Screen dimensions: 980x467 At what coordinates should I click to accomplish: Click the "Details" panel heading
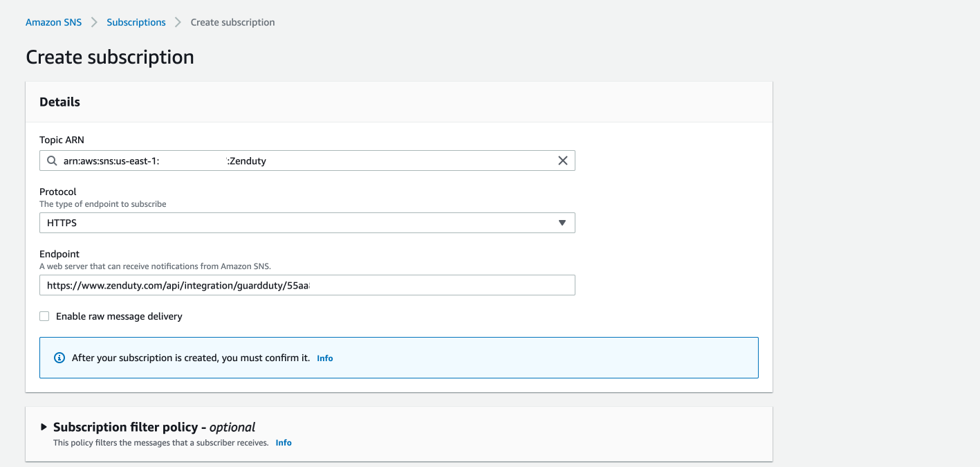(x=59, y=102)
